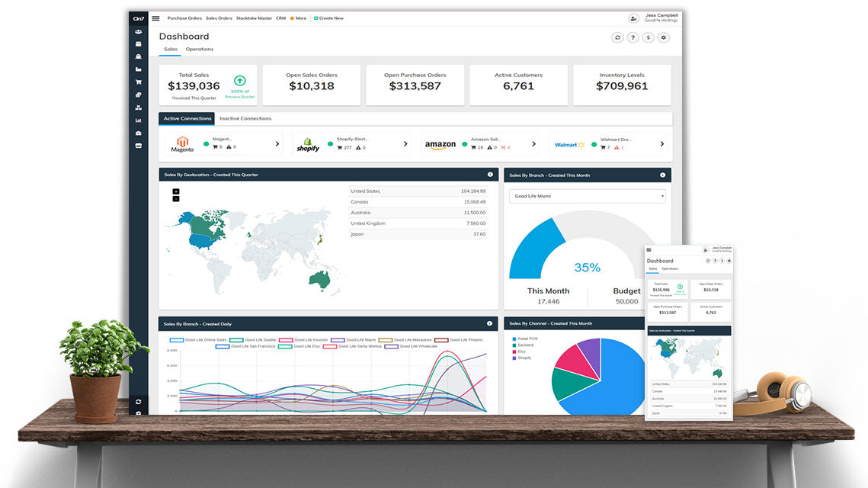Click the Jess Campbell user avatar icon
This screenshot has height=488, width=868.
pyautogui.click(x=633, y=18)
